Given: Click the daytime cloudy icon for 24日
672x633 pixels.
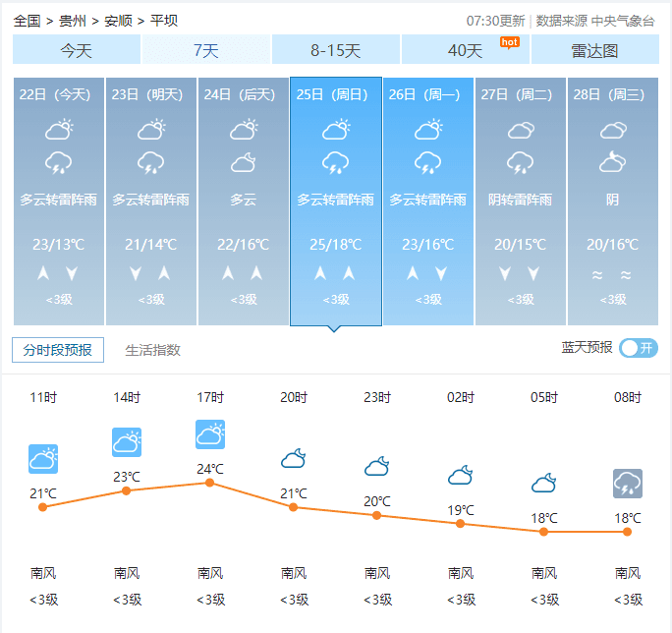Looking at the screenshot, I should [x=244, y=130].
